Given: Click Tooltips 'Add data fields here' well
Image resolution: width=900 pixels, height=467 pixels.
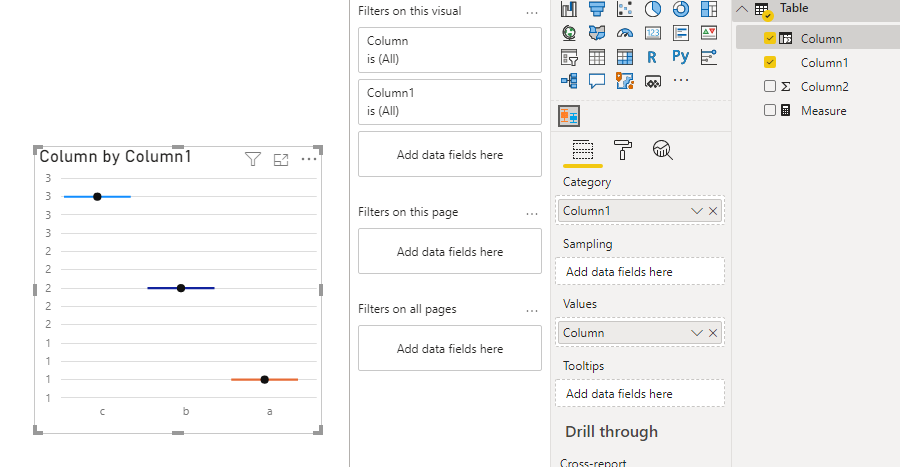Looking at the screenshot, I should click(639, 394).
